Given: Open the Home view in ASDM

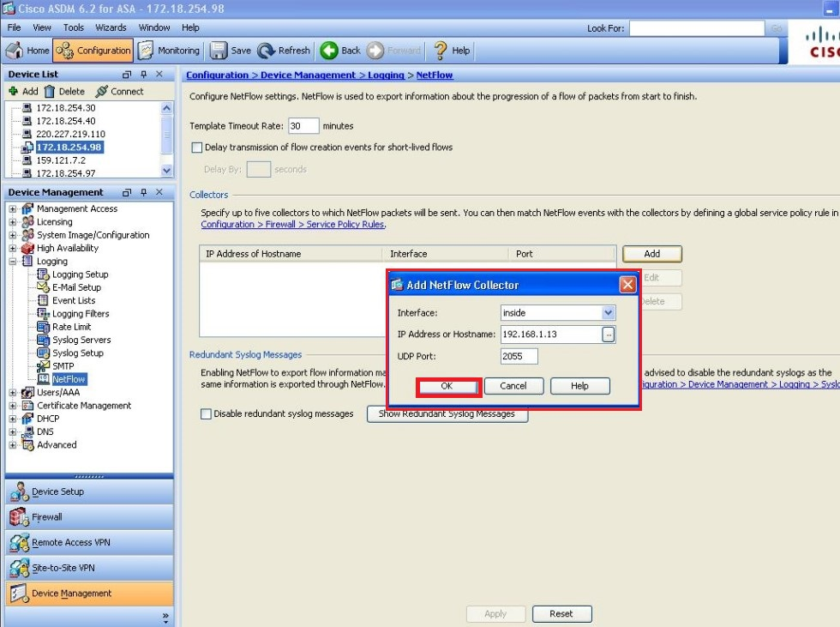Looking at the screenshot, I should coord(27,50).
